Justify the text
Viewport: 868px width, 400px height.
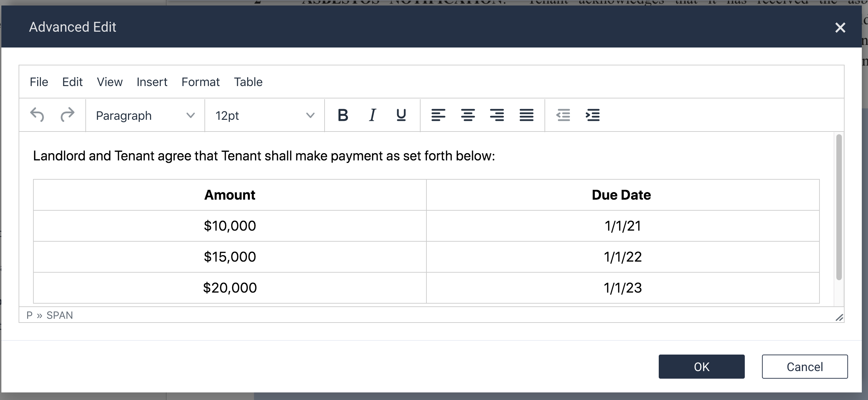pyautogui.click(x=526, y=115)
